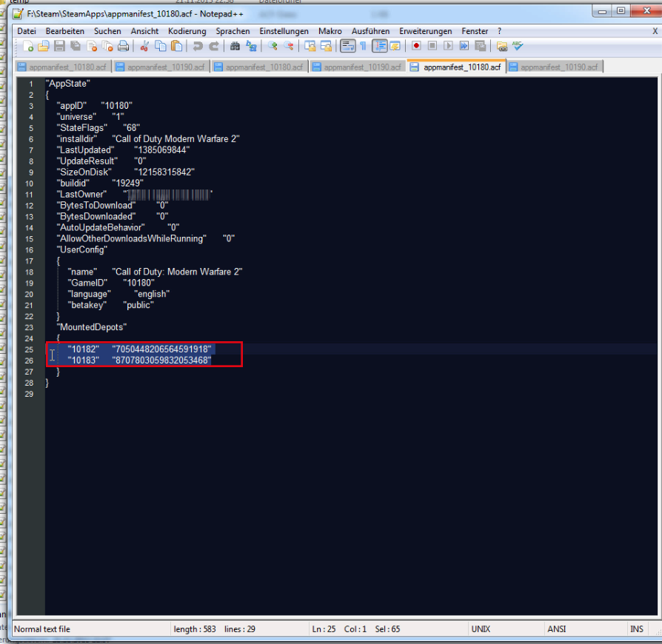Toggle word wrap toolbar button
Viewport: 662px width, 644px height.
[347, 46]
